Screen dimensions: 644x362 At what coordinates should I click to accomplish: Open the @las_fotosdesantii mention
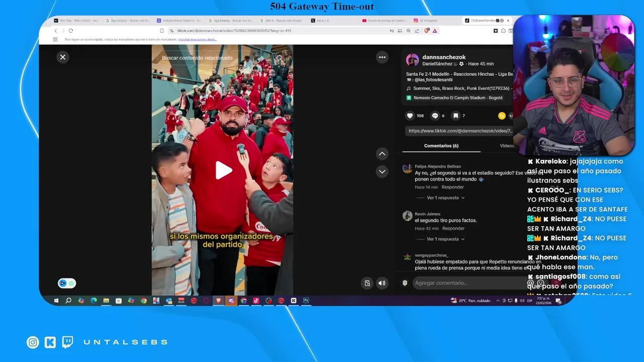click(x=433, y=80)
